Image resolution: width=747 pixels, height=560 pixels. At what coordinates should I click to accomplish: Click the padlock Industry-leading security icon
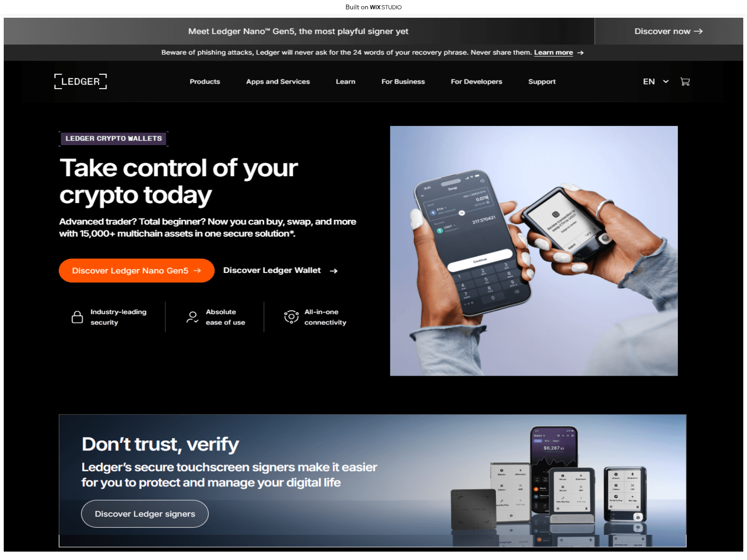pos(78,317)
